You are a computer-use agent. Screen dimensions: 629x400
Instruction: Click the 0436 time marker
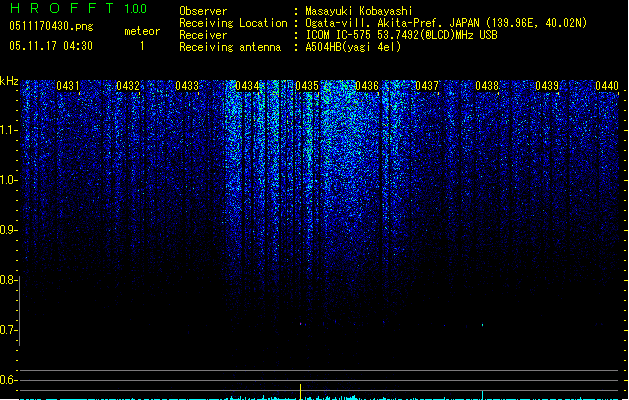click(367, 86)
